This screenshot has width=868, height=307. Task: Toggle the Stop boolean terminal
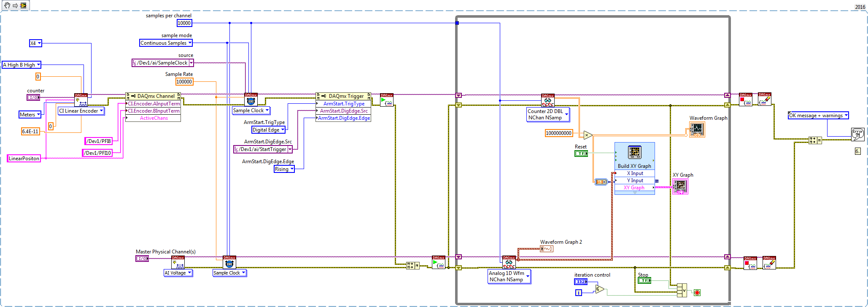(644, 280)
